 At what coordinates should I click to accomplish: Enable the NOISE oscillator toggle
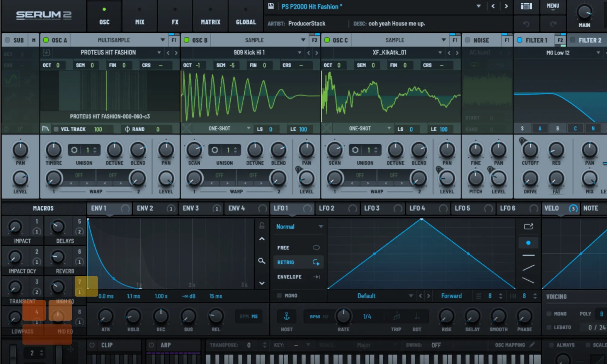pyautogui.click(x=468, y=40)
